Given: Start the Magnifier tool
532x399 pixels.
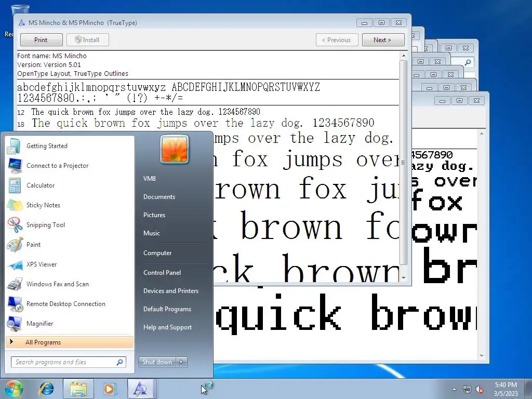Looking at the screenshot, I should point(70,323).
